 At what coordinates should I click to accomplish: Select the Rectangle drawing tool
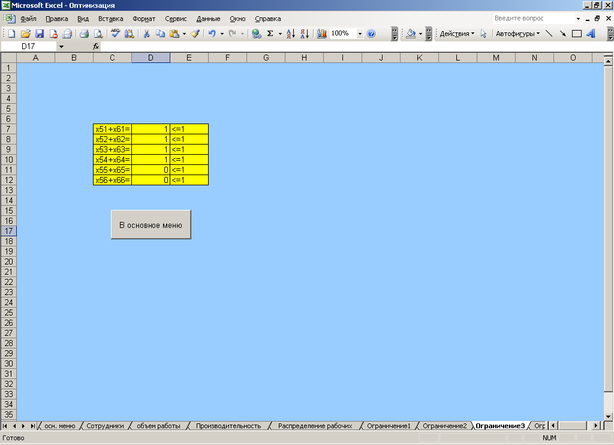pos(576,33)
